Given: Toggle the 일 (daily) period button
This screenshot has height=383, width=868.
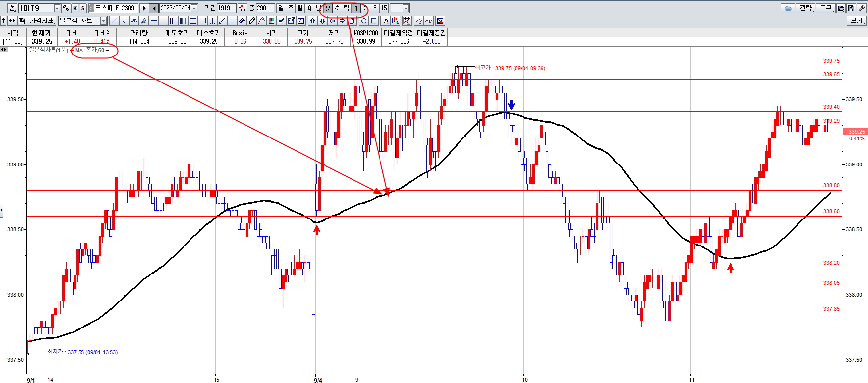Looking at the screenshot, I should click(281, 8).
